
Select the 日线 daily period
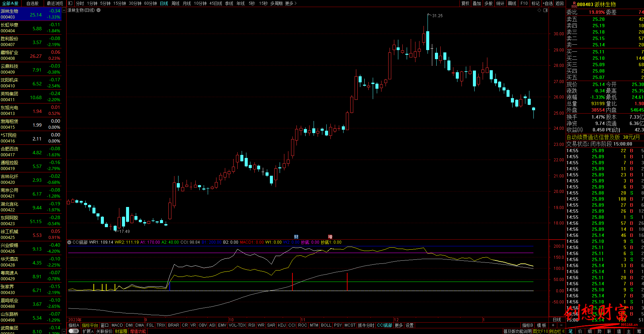tap(164, 3)
